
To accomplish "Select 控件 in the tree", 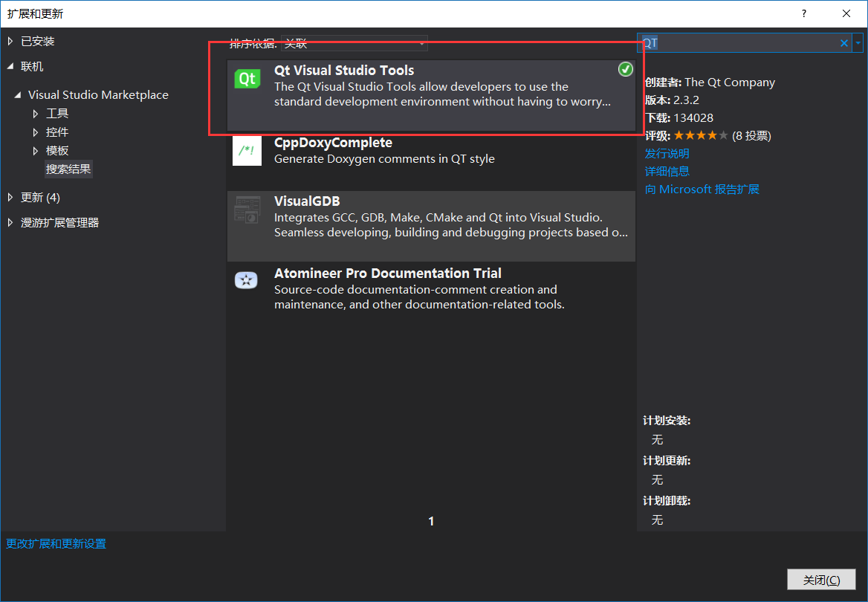I will tap(57, 132).
